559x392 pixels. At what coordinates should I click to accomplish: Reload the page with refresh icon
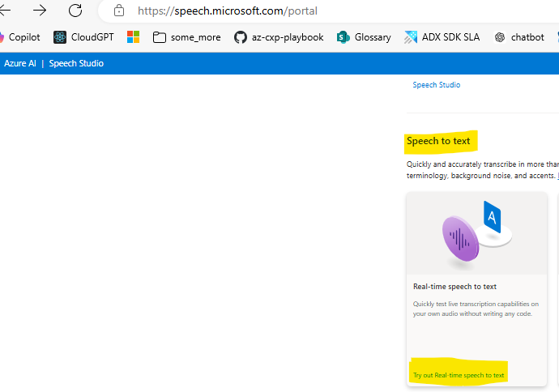pos(75,11)
